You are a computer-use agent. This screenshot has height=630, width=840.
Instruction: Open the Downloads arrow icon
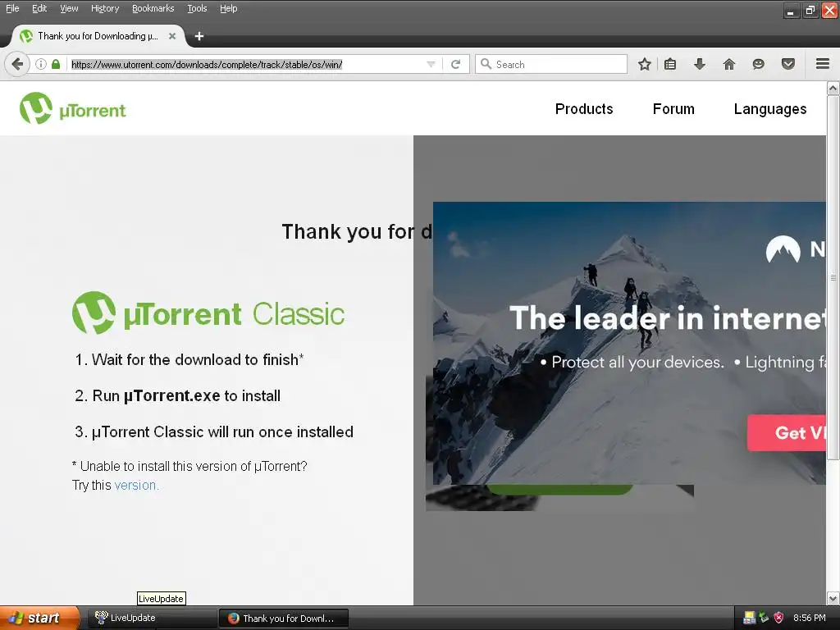pyautogui.click(x=699, y=64)
